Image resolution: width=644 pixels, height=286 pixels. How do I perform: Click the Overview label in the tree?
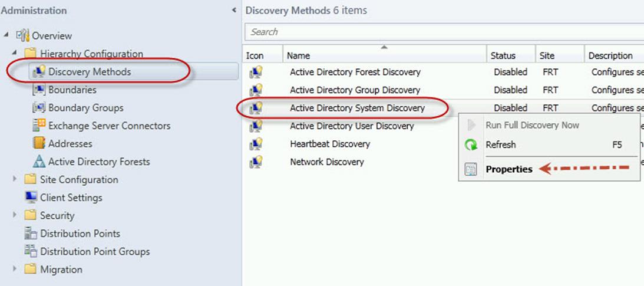(52, 36)
